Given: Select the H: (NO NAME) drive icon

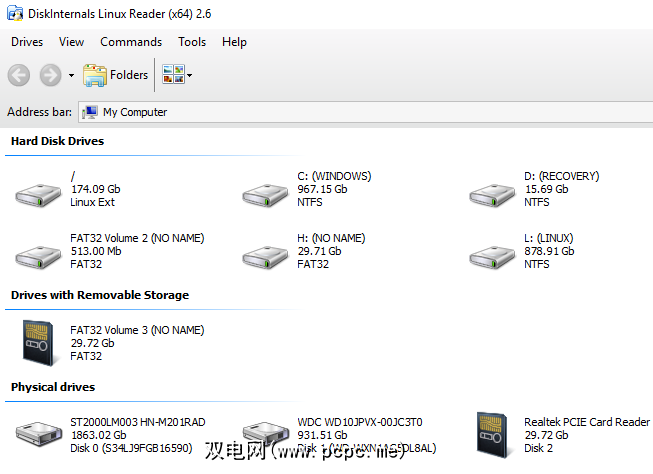Looking at the screenshot, I should tap(265, 257).
